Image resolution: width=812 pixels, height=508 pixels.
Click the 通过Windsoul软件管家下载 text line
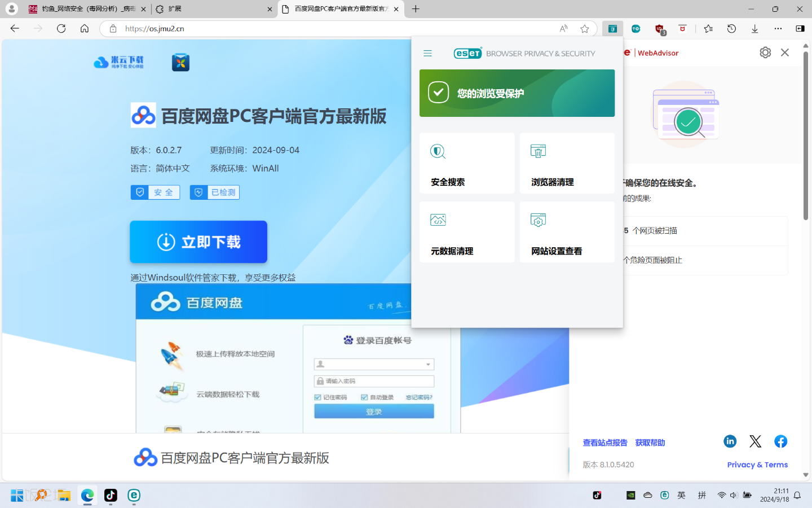213,278
